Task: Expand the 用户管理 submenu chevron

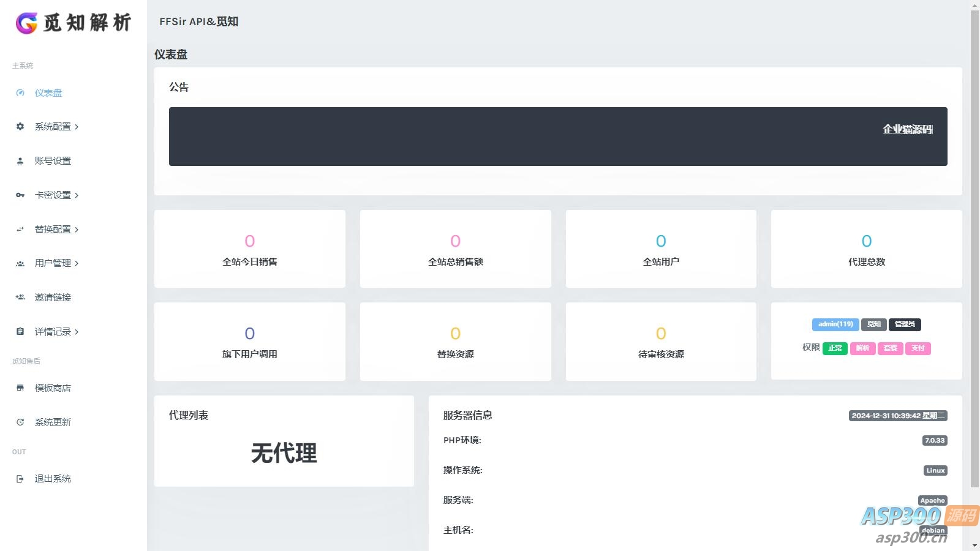Action: click(x=77, y=264)
